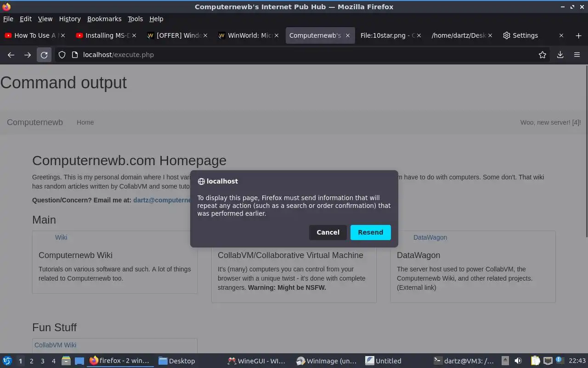Click Home in the navbar
The width and height of the screenshot is (588, 368).
(85, 122)
